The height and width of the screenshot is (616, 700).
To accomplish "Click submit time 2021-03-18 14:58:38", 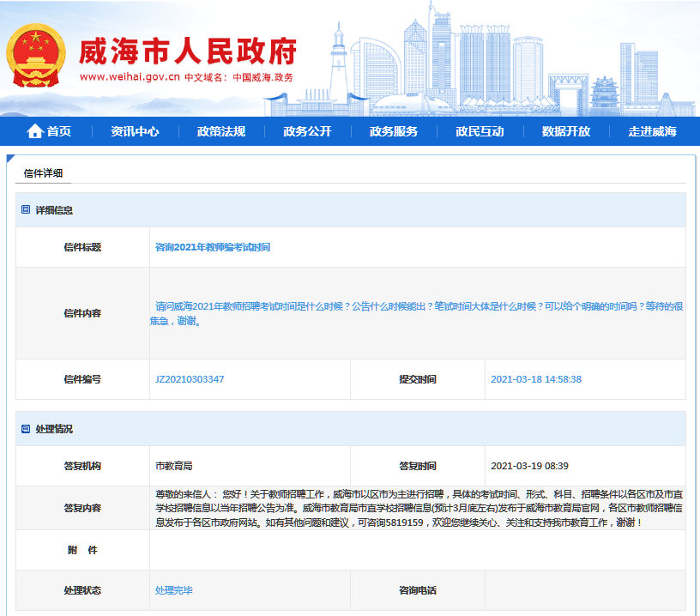I will coord(535,379).
